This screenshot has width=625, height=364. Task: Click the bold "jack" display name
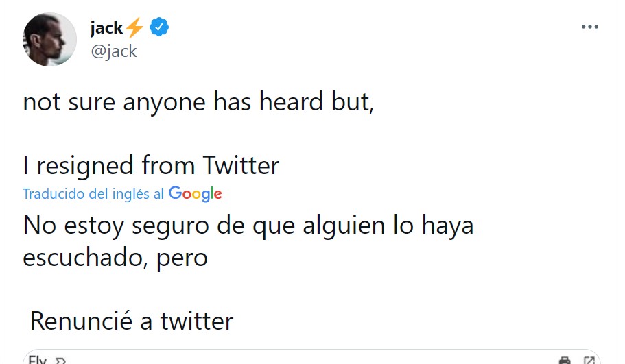click(x=106, y=28)
